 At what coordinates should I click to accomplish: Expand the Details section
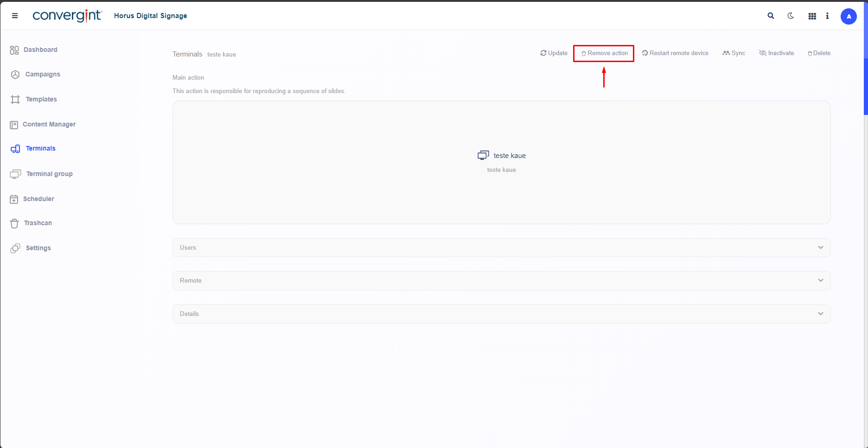click(x=501, y=314)
